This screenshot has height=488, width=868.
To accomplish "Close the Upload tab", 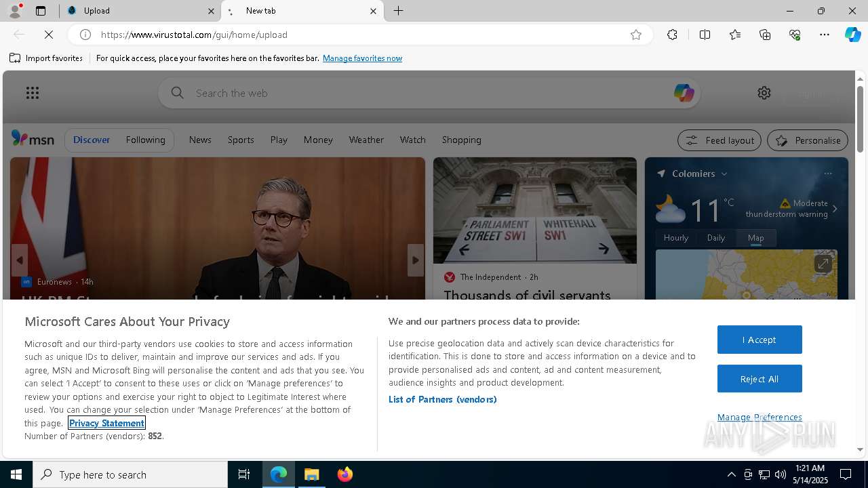I will [211, 11].
